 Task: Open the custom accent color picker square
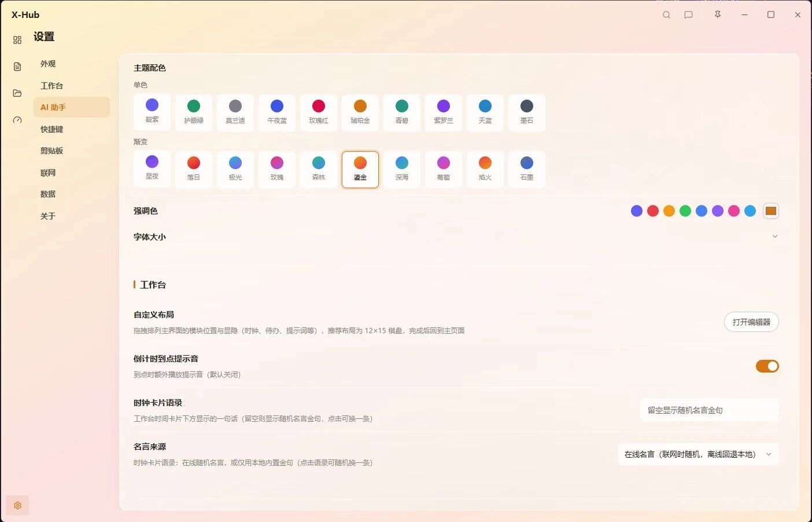click(771, 211)
